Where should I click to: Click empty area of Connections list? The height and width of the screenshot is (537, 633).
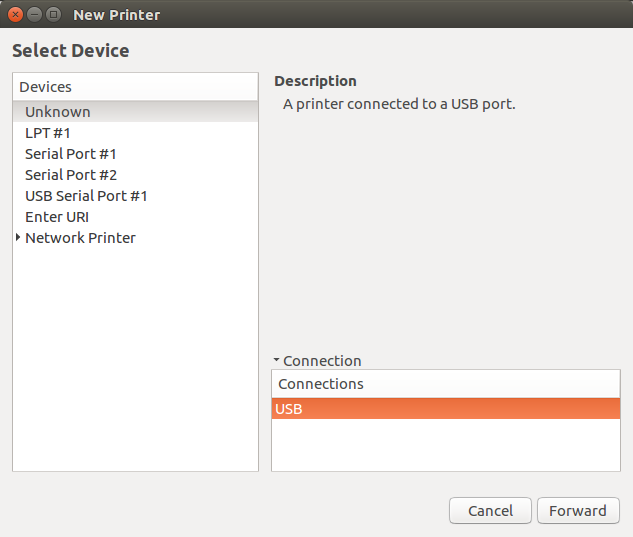click(445, 445)
